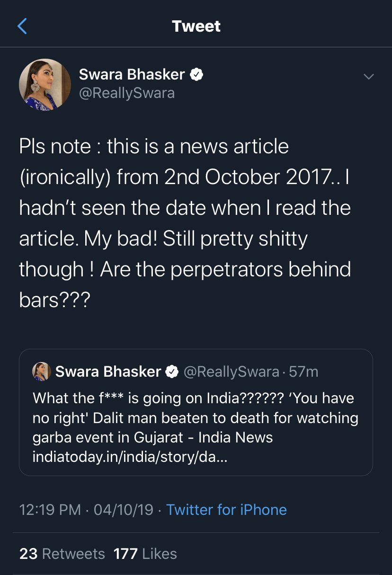The height and width of the screenshot is (575, 392).
Task: Open Swara Bhasker's large profile picture
Action: tap(45, 85)
